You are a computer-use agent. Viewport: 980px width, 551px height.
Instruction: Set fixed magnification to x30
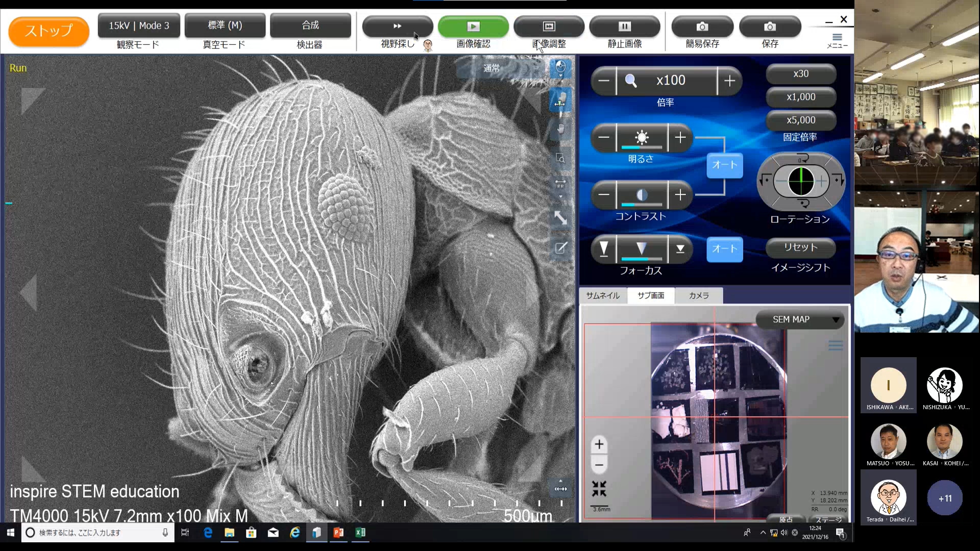(x=801, y=73)
